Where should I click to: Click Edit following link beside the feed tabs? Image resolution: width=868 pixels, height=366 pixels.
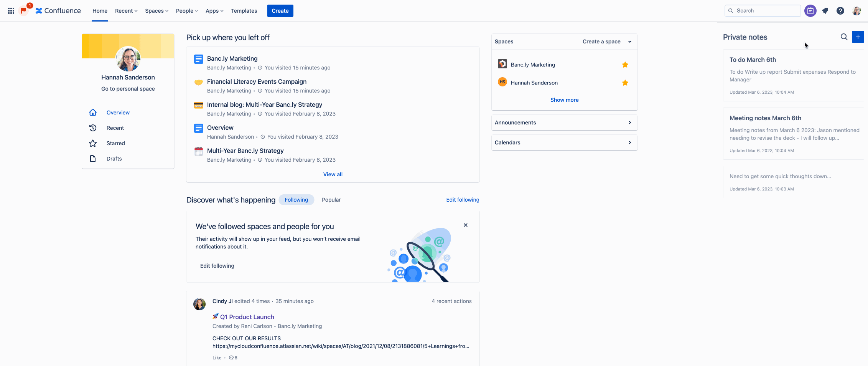(x=463, y=200)
